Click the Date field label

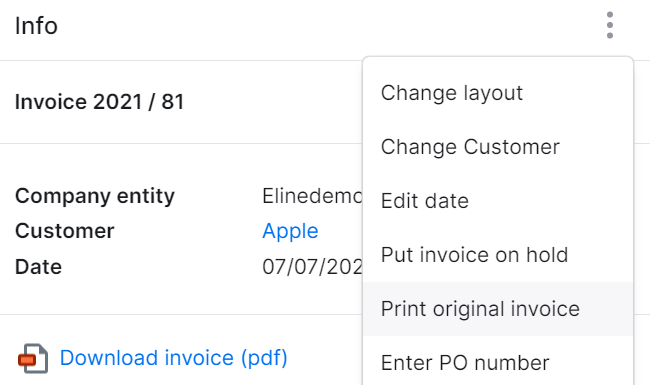coord(39,267)
